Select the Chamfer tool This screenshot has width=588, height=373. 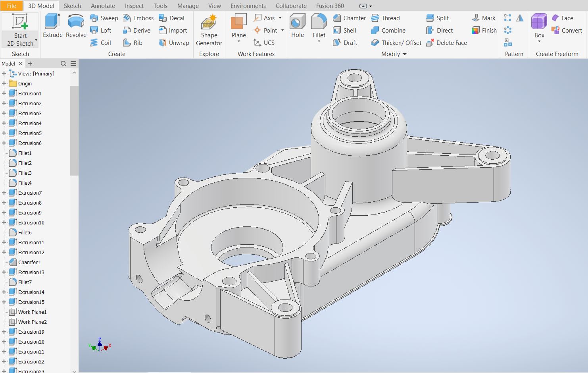(x=349, y=18)
